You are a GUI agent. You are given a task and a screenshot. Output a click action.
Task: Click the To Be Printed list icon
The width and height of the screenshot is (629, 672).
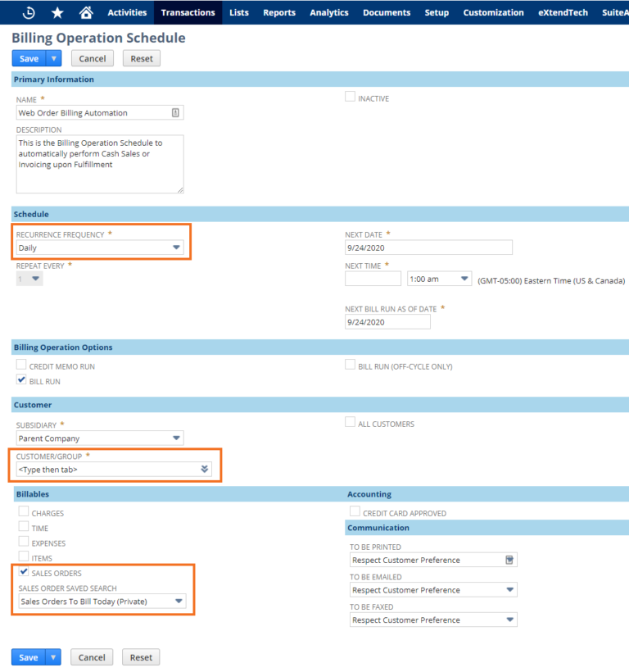(x=509, y=559)
